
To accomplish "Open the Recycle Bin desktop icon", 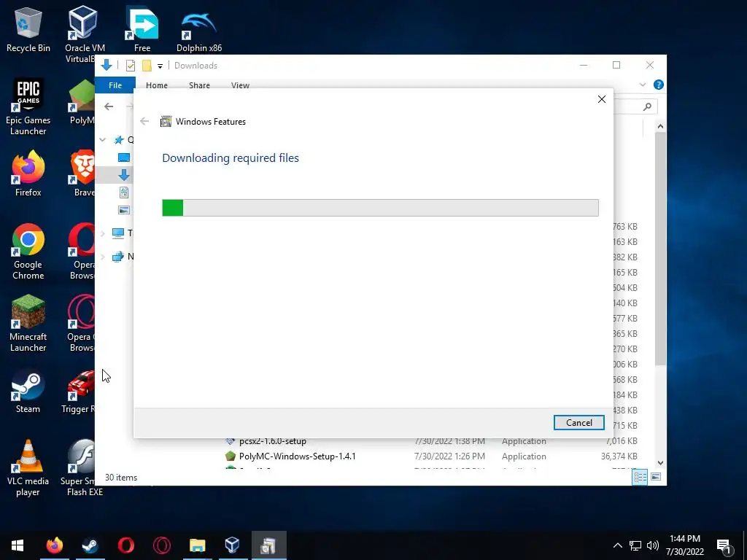I will (x=28, y=31).
